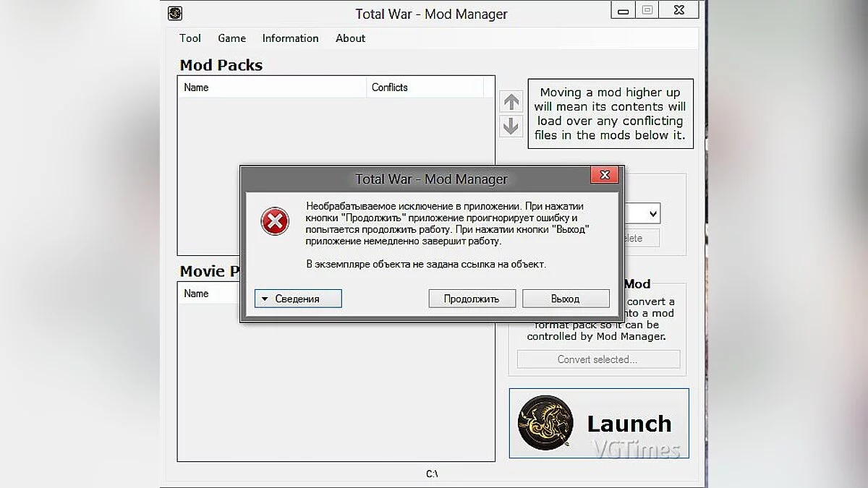The image size is (868, 488).
Task: Open the Game menu
Action: [232, 38]
